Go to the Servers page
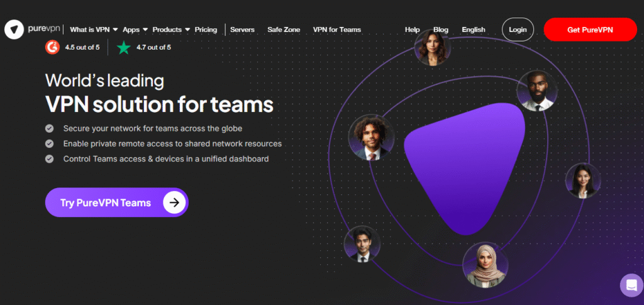Viewport: 644px width, 305px height. coord(243,30)
